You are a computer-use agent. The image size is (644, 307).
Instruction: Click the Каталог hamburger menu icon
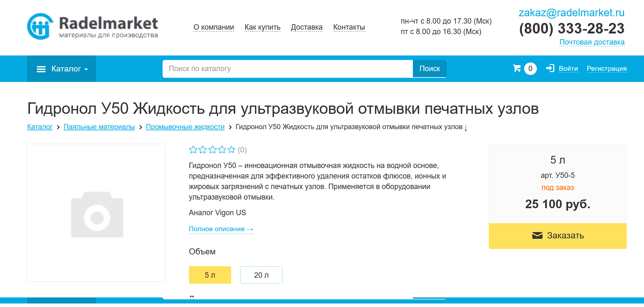(41, 69)
